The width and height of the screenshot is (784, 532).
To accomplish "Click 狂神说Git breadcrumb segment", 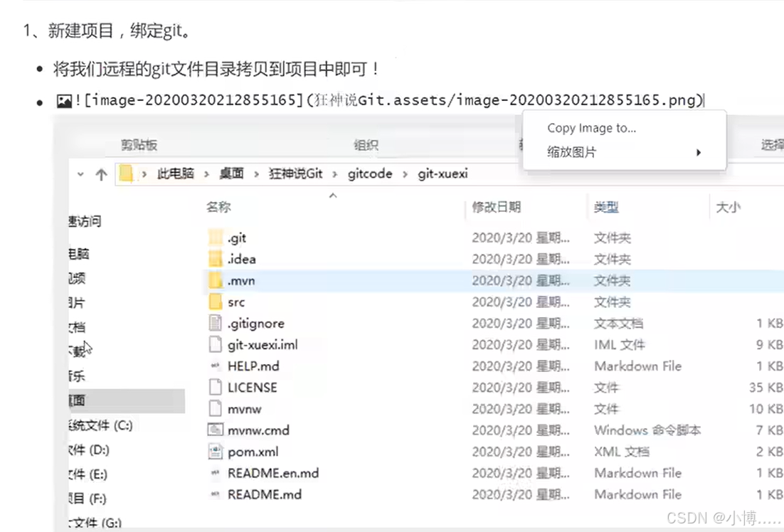I will point(295,174).
